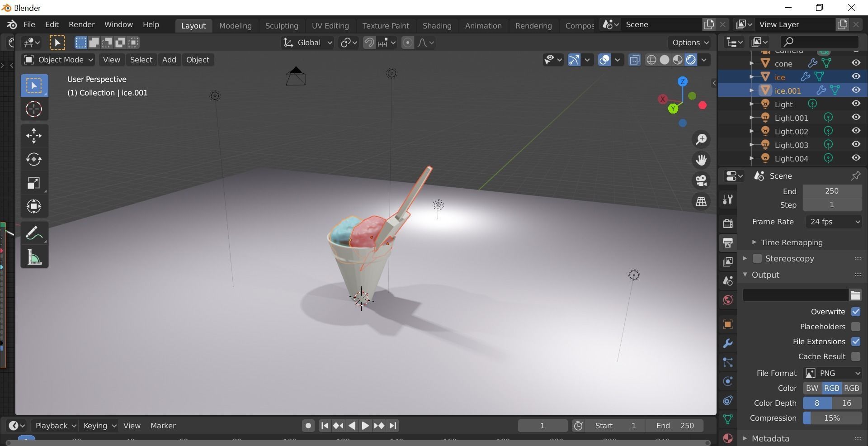Viewport: 868px width, 446px height.
Task: Adjust the Compression 15% slider
Action: 832,418
